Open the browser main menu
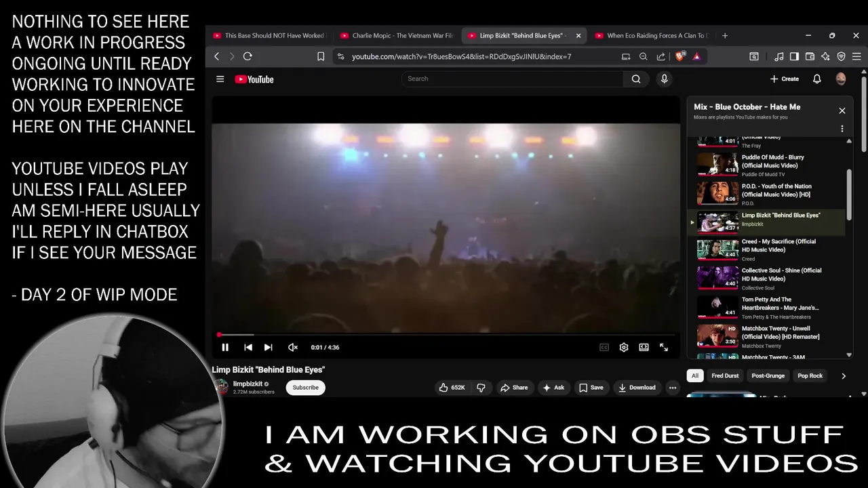This screenshot has width=868, height=488. point(857,57)
